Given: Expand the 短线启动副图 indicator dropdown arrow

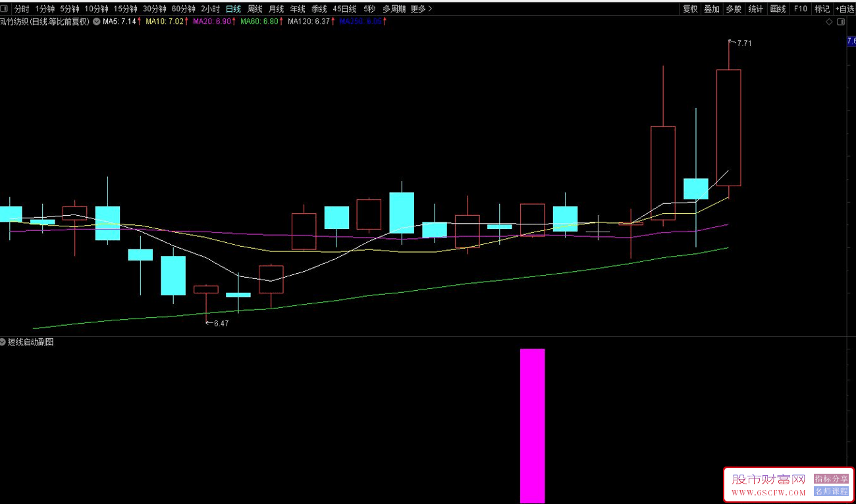Looking at the screenshot, I should (x=3, y=342).
